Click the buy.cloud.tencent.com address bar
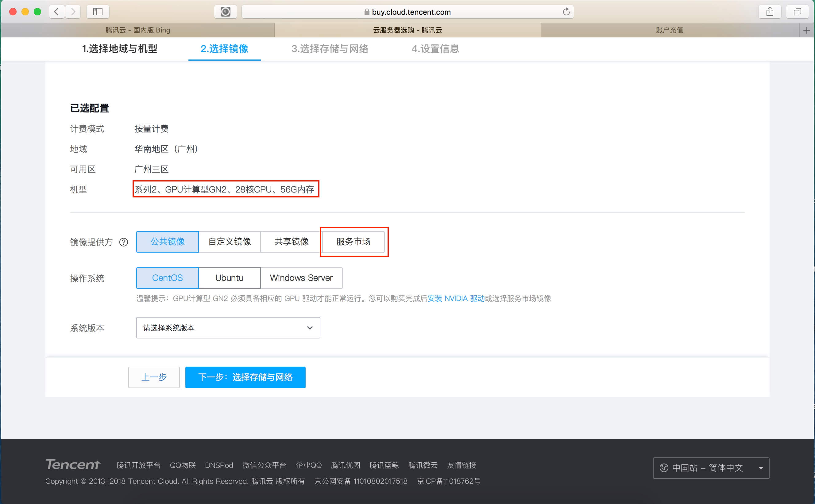This screenshot has width=815, height=504. point(407,12)
